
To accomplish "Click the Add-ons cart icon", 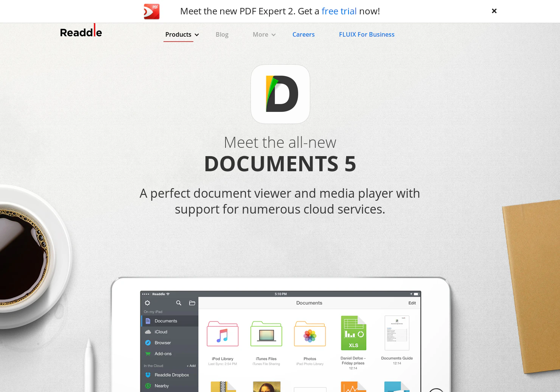I will pyautogui.click(x=148, y=354).
